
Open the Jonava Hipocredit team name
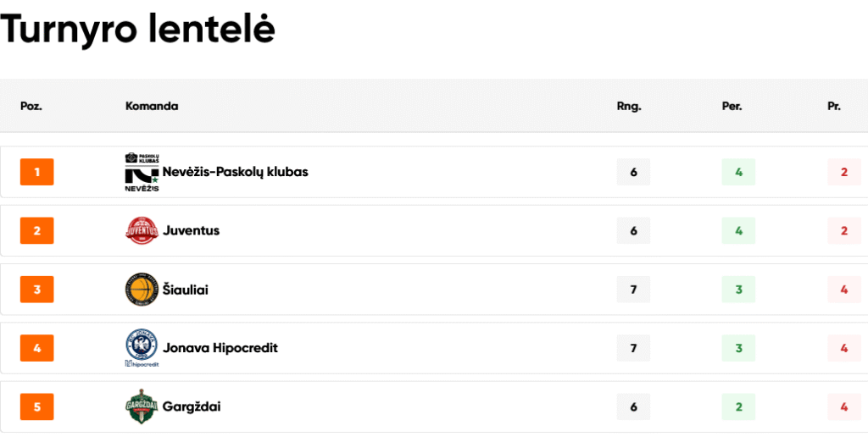pos(220,348)
